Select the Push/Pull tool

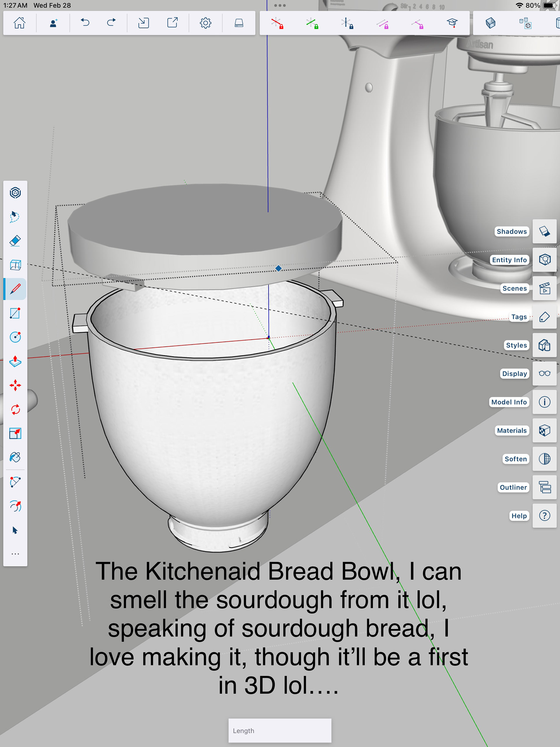click(x=15, y=361)
